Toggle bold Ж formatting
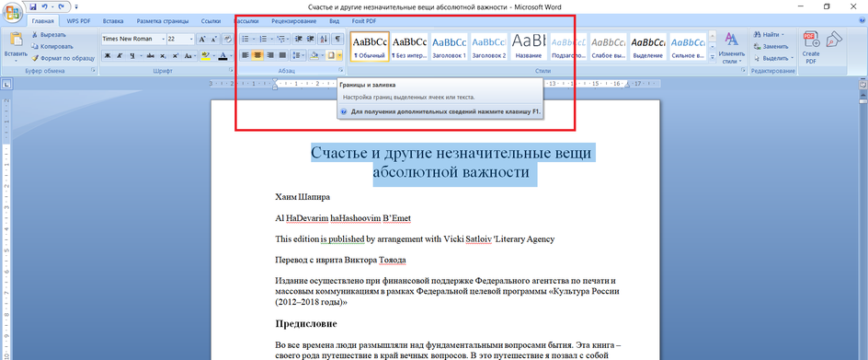The image size is (868, 360). [x=108, y=55]
